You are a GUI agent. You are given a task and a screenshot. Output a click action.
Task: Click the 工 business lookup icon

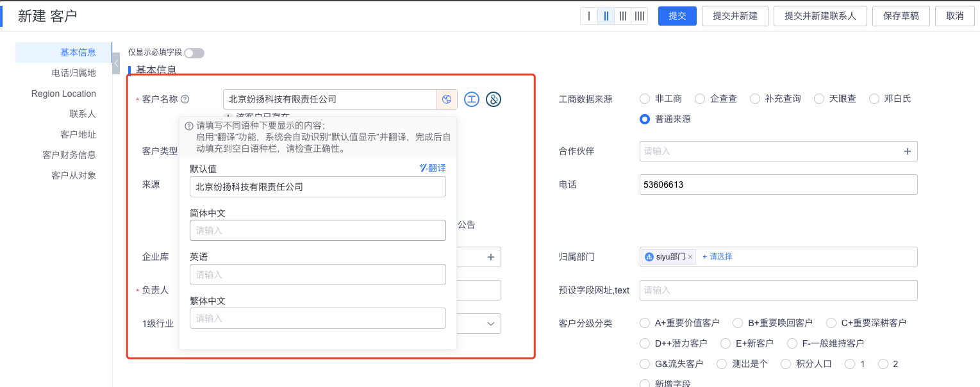pos(472,99)
